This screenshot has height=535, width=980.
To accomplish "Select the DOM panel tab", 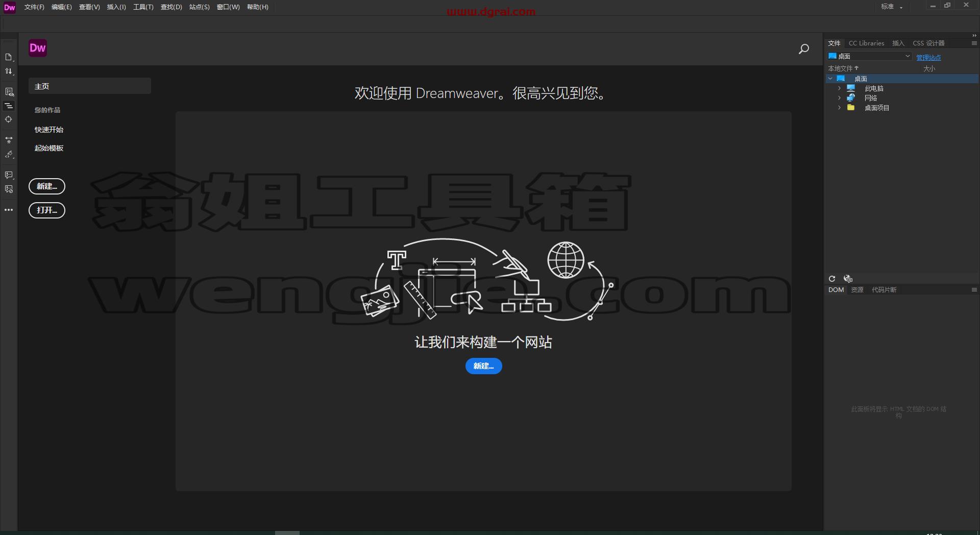I will pyautogui.click(x=836, y=290).
